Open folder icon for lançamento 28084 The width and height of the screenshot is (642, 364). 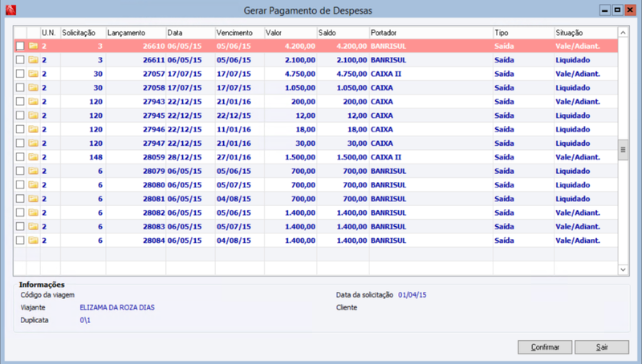(x=33, y=241)
